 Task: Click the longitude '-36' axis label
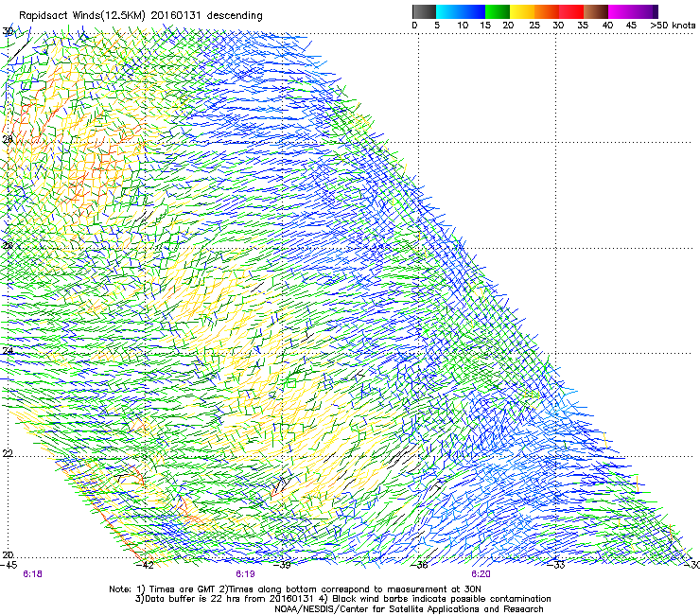tap(420, 565)
